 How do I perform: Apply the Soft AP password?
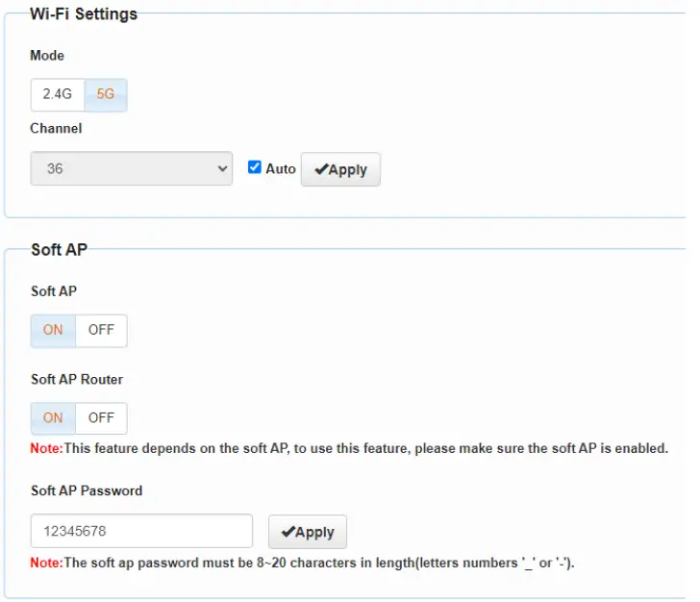[307, 532]
